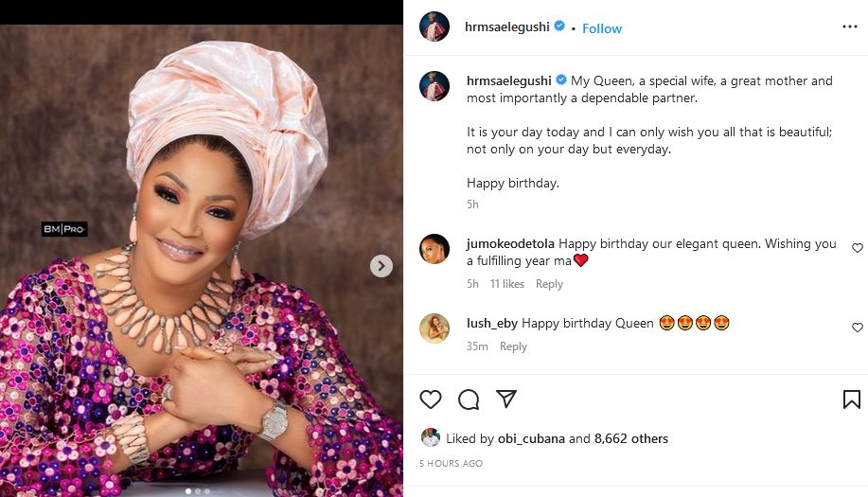The width and height of the screenshot is (868, 497).
Task: Open the three-dot more options menu
Action: point(849,27)
